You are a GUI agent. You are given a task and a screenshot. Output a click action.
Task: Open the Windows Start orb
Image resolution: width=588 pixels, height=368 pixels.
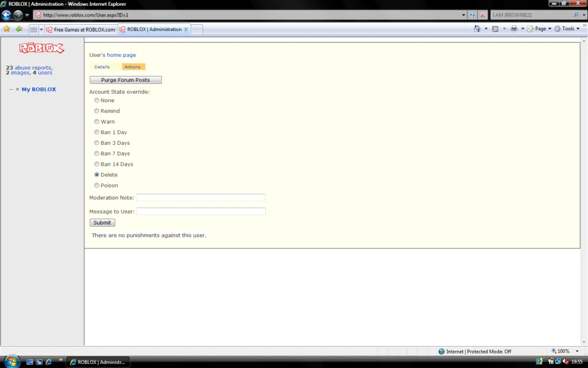click(x=11, y=362)
